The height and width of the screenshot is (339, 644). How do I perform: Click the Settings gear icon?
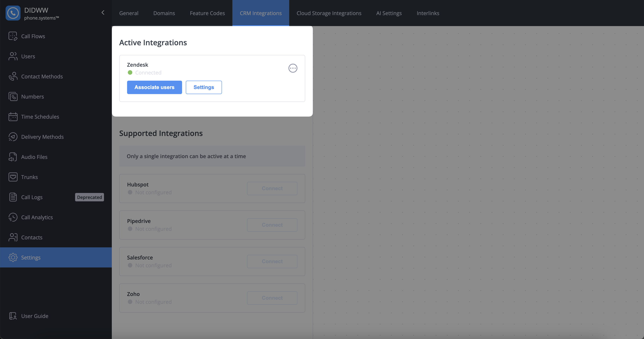pos(13,257)
